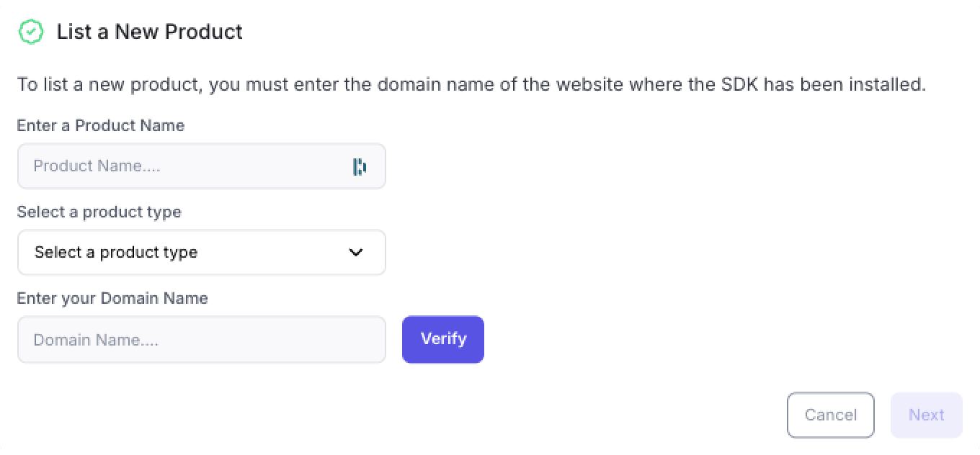The width and height of the screenshot is (980, 455).
Task: Click the 'Enter your Domain Name' label
Action: (x=112, y=298)
